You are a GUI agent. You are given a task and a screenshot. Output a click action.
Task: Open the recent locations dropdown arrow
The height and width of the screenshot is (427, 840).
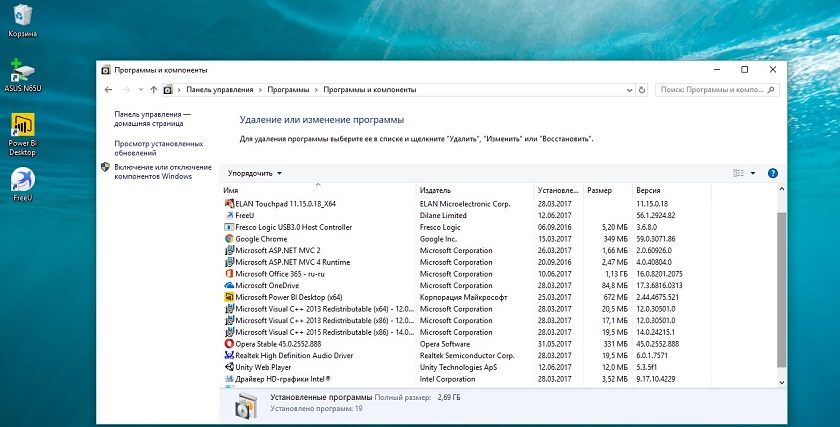point(140,90)
